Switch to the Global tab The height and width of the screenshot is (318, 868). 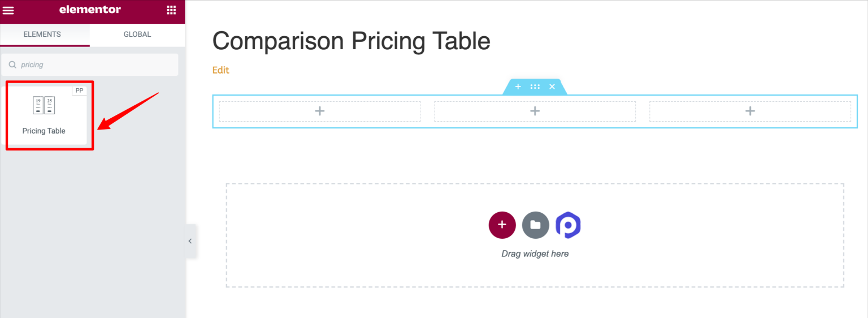(x=137, y=35)
